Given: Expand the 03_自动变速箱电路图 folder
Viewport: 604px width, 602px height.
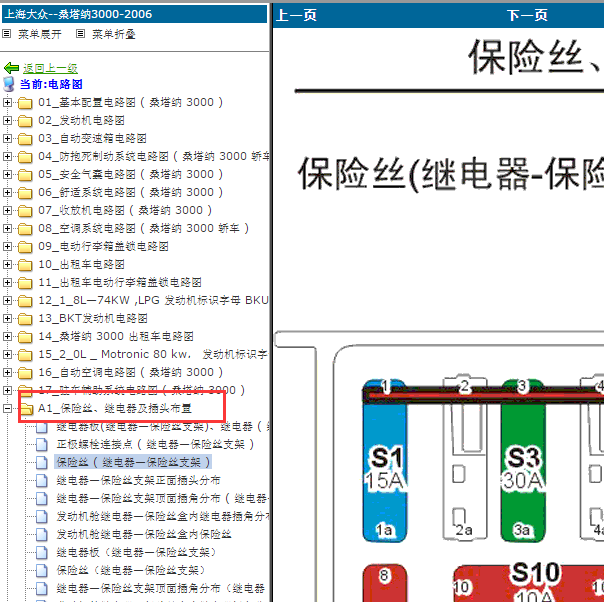Looking at the screenshot, I should point(7,138).
